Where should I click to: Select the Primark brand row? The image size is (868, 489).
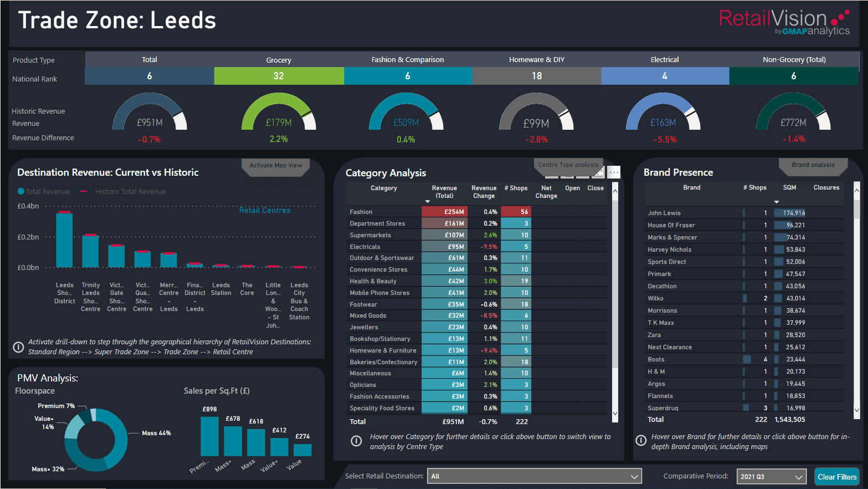tap(744, 274)
